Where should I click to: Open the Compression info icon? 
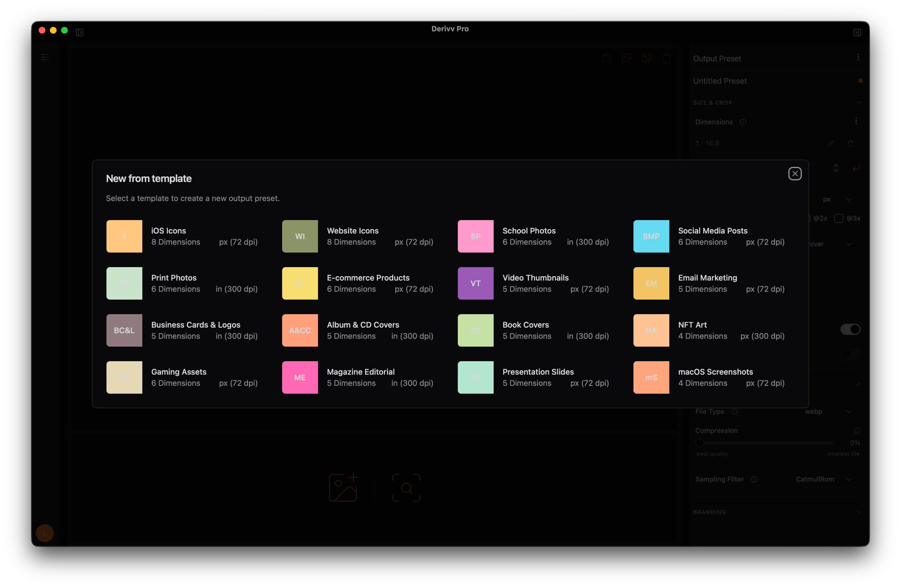(857, 431)
